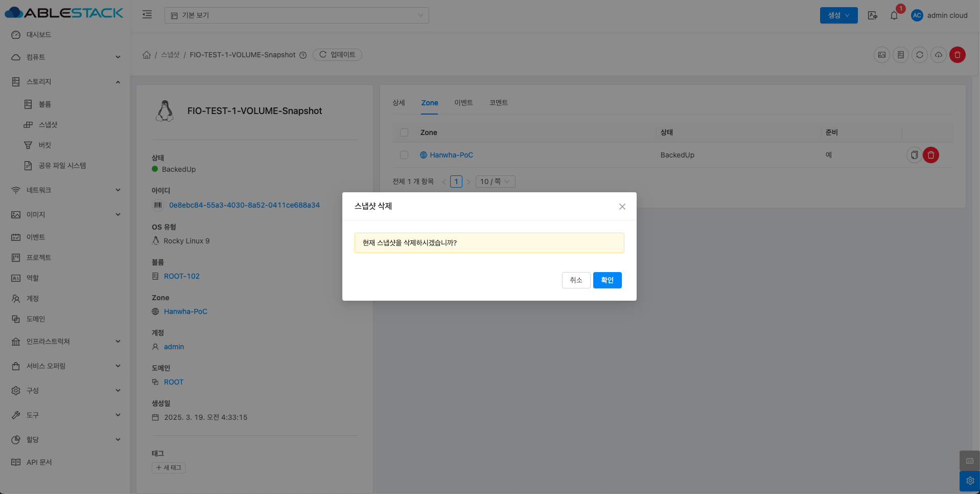Click the collapse sidebar menu icon

147,15
